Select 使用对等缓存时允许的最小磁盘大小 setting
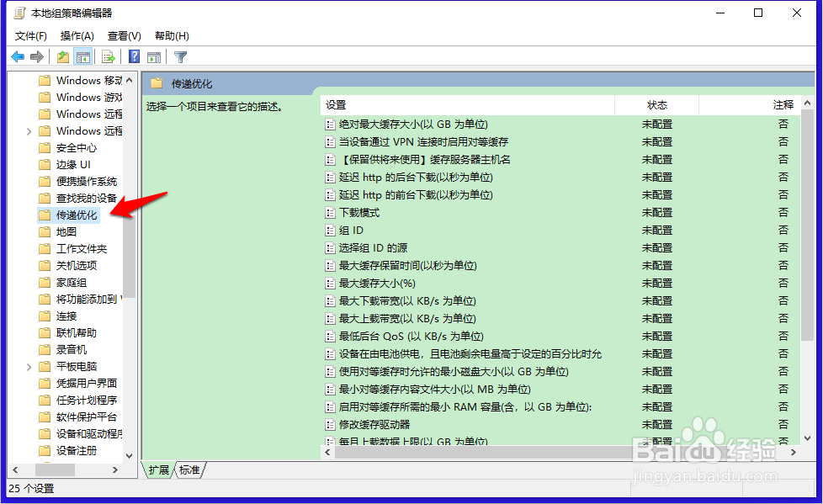Image resolution: width=823 pixels, height=504 pixels. point(454,372)
